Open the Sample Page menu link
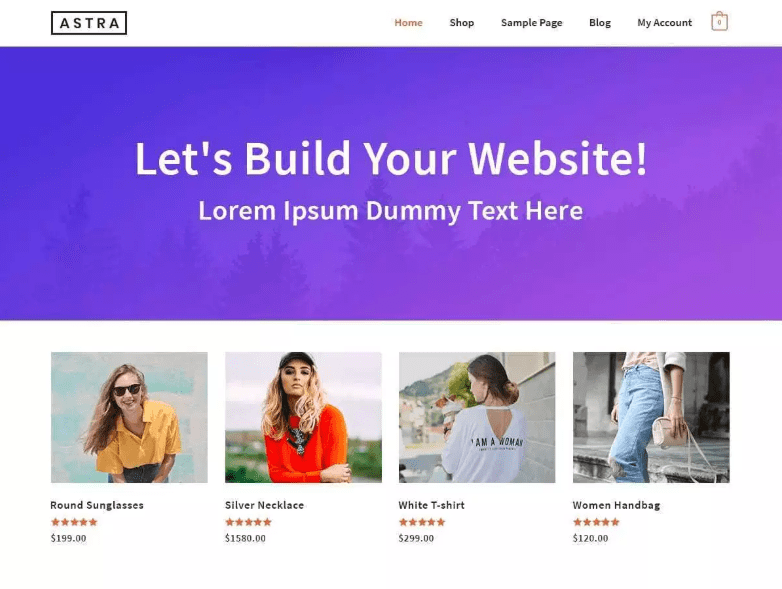Viewport: 782px width, 589px height. pos(532,23)
